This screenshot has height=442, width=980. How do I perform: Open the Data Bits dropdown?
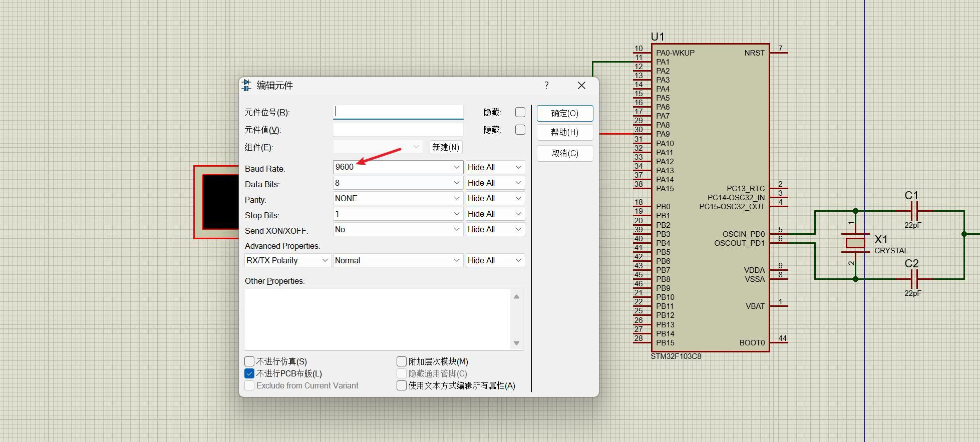point(398,183)
